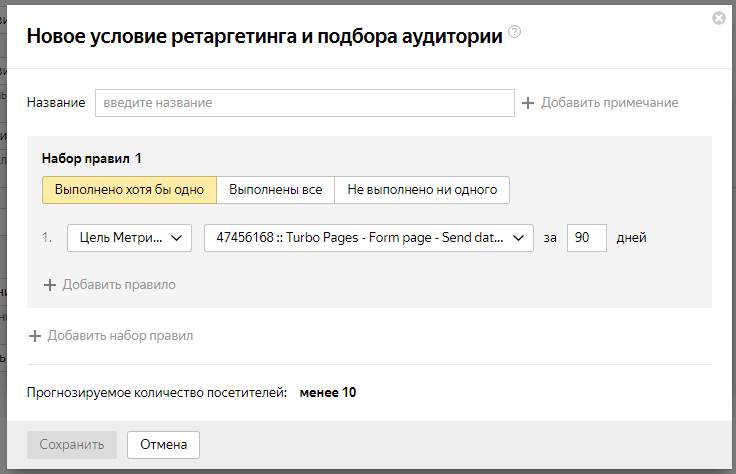The width and height of the screenshot is (736, 474).
Task: Click the plus icon before 'Добавить примечание'
Action: [528, 103]
